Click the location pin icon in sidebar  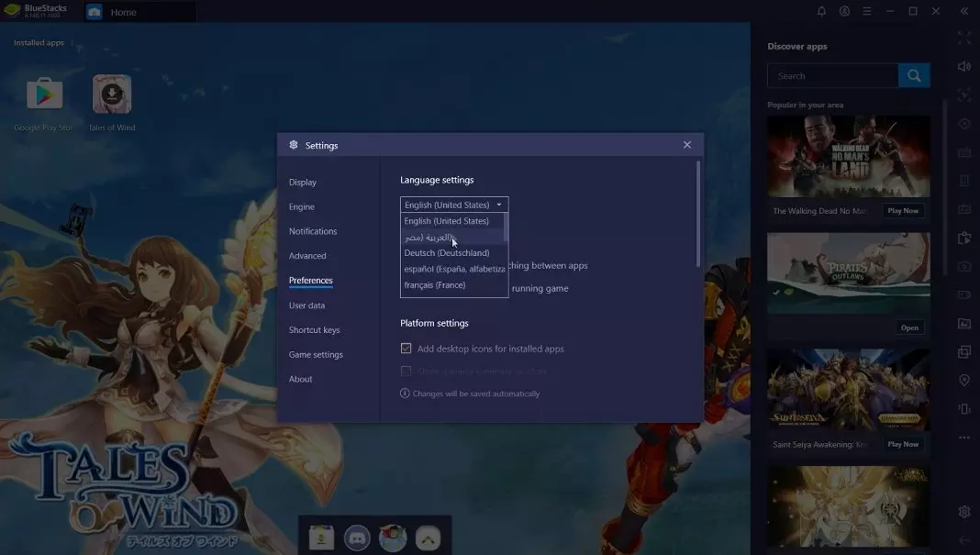click(x=963, y=380)
